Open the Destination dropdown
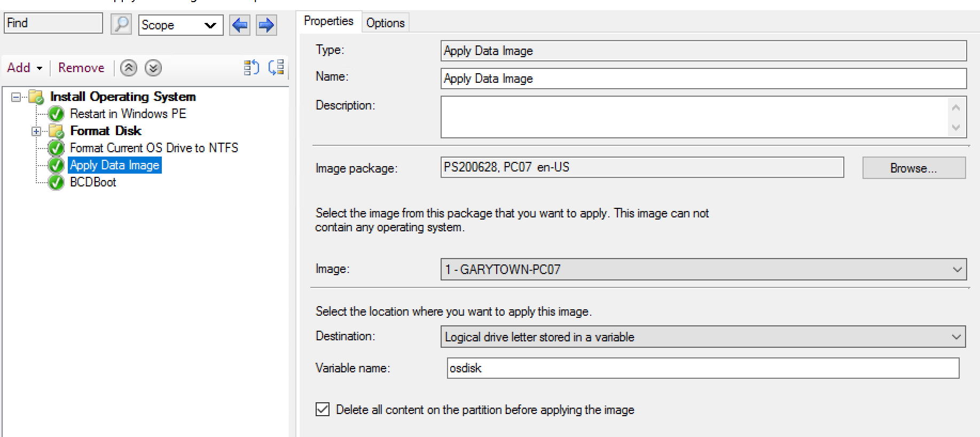The image size is (980, 437). click(x=703, y=337)
